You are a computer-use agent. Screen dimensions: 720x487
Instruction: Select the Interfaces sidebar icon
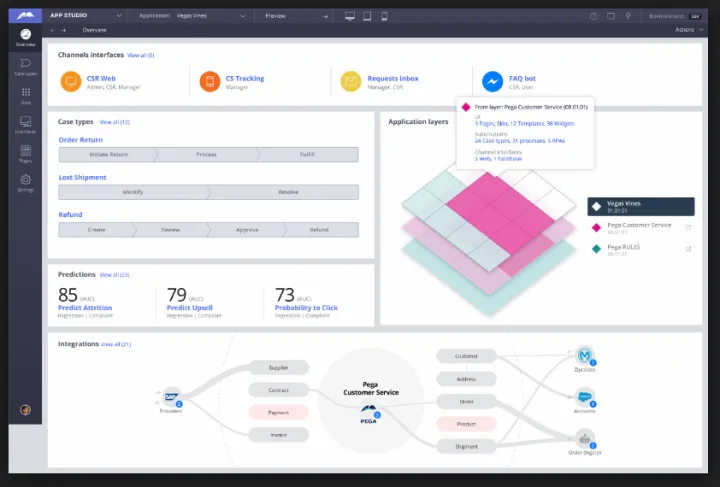25,123
